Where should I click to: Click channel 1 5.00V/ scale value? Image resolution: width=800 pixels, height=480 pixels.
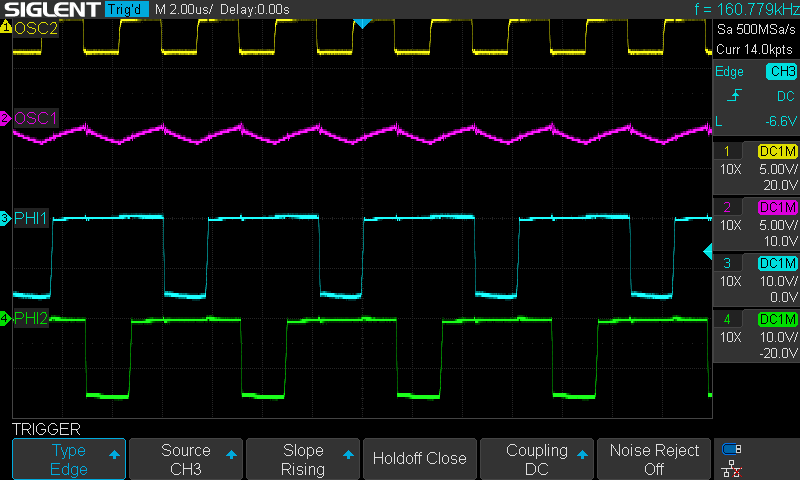(x=778, y=169)
